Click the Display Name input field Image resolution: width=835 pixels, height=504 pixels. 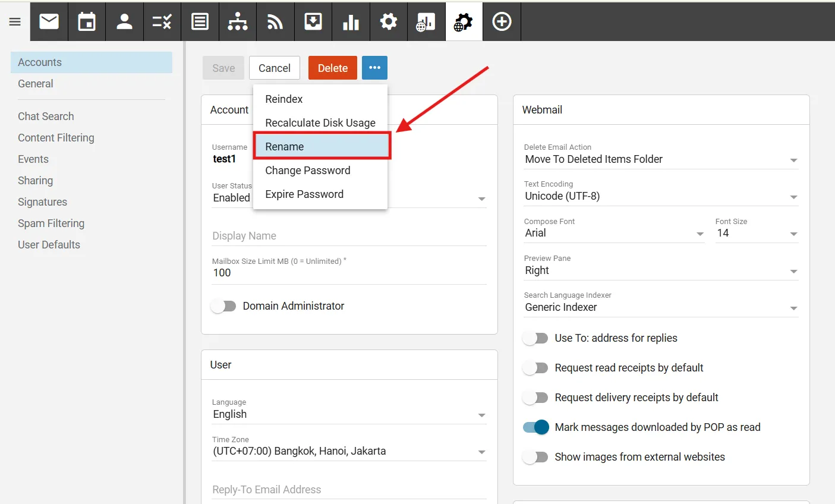(x=349, y=236)
